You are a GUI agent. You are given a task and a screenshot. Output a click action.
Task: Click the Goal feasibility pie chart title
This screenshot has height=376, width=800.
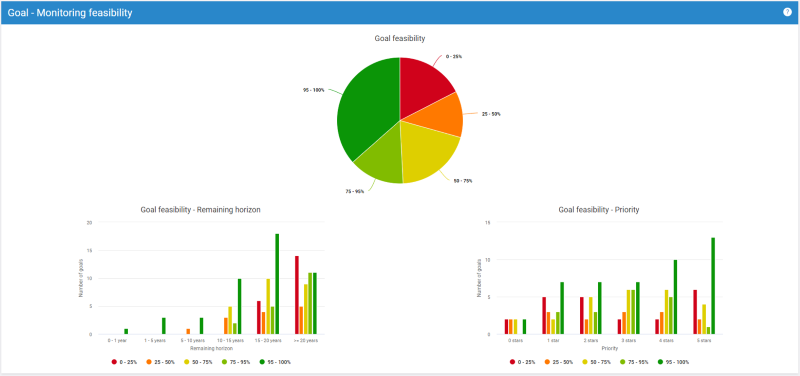[400, 38]
